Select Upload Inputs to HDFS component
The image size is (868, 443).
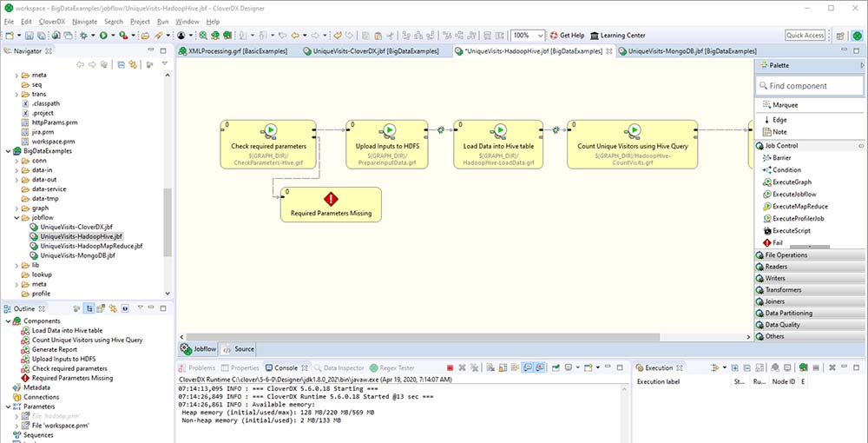(387, 144)
